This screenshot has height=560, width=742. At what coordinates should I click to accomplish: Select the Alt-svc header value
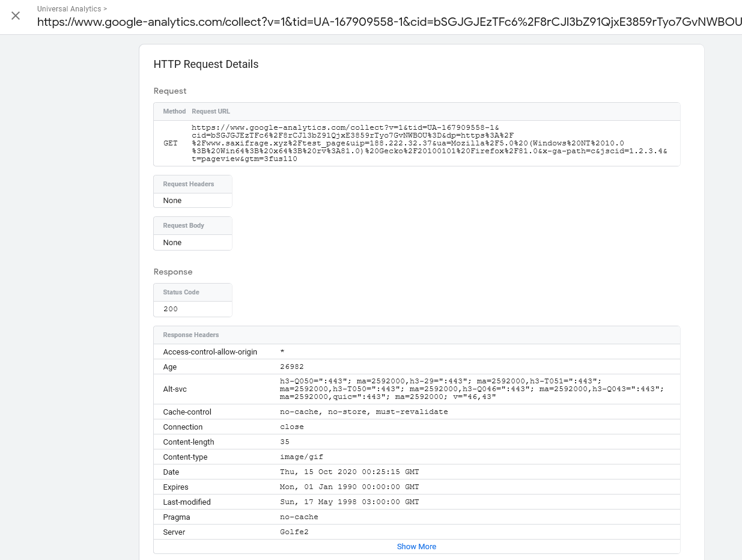(x=472, y=389)
